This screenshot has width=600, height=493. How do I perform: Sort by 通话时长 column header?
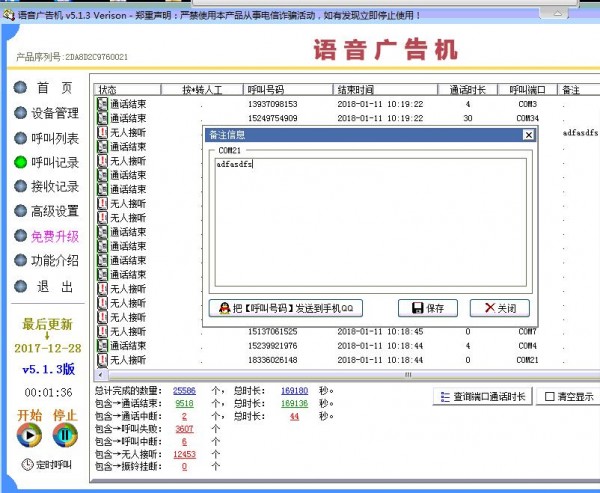coord(467,89)
